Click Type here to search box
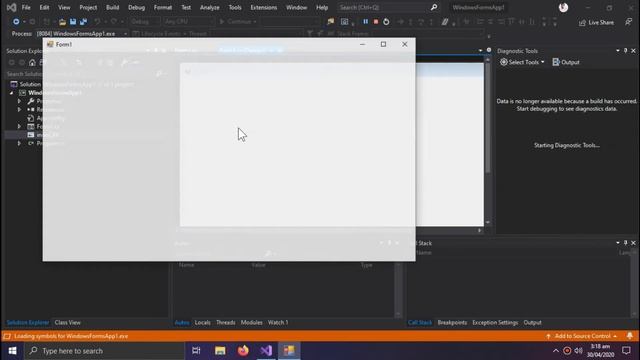 (x=104, y=351)
